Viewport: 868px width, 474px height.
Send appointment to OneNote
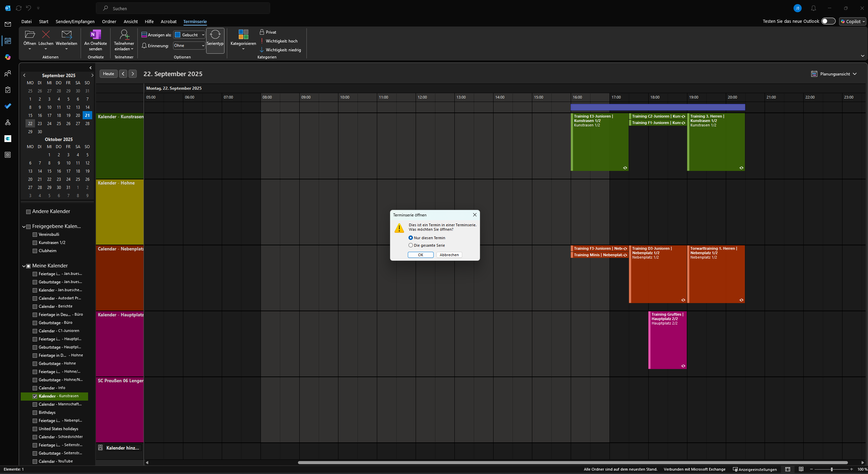96,35
